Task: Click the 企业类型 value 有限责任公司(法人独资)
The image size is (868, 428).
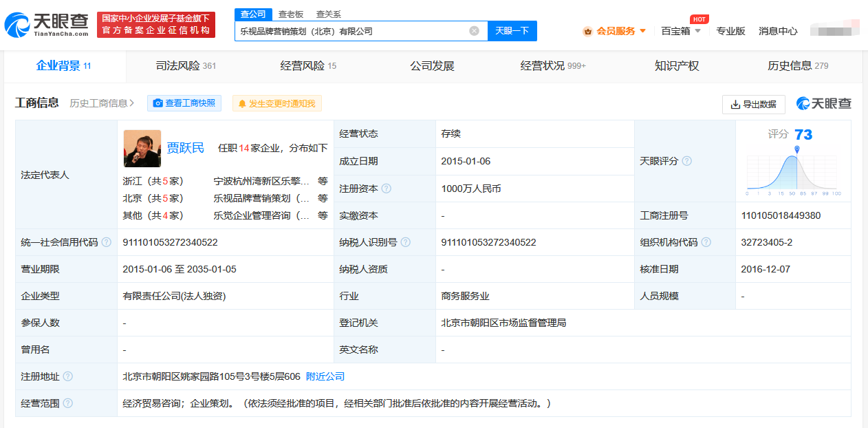Action: coord(174,296)
